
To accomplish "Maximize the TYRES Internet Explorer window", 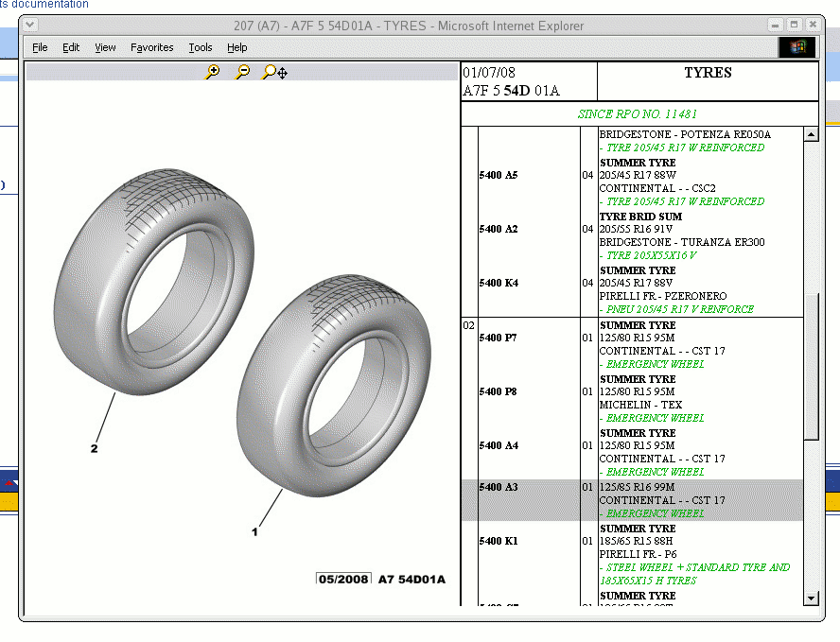I will 794,25.
